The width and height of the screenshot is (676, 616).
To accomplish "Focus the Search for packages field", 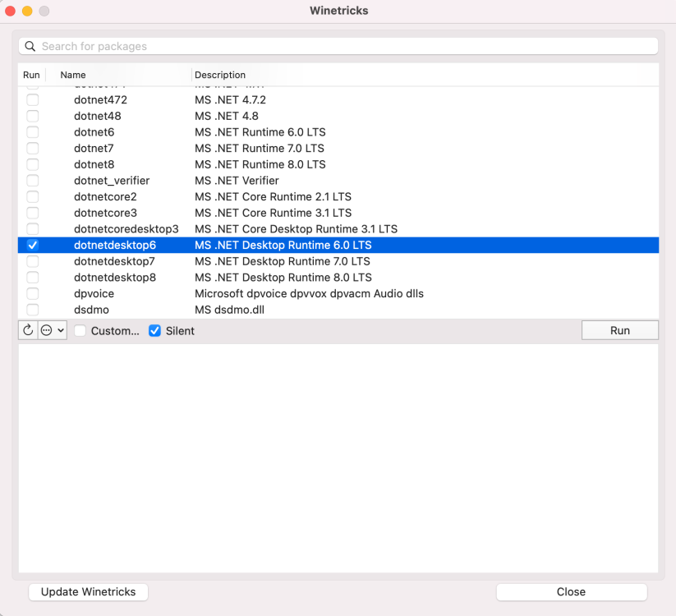I will pyautogui.click(x=345, y=47).
